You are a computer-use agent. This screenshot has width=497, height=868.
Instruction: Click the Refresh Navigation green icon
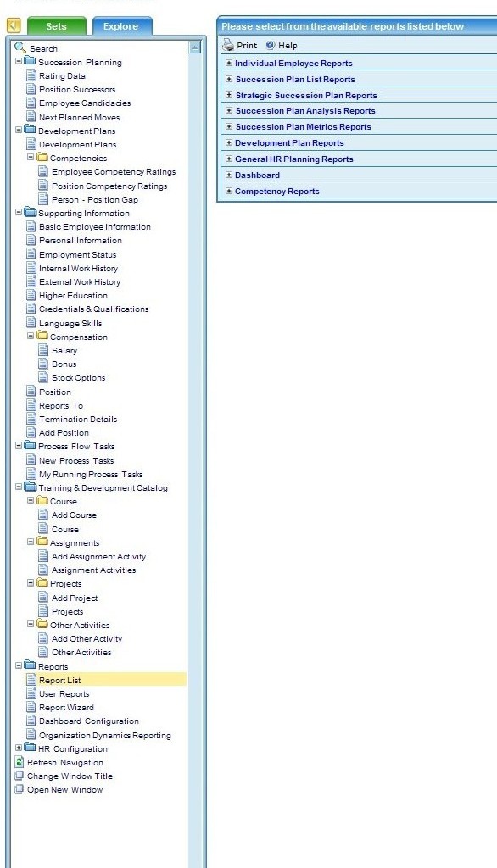pos(20,762)
